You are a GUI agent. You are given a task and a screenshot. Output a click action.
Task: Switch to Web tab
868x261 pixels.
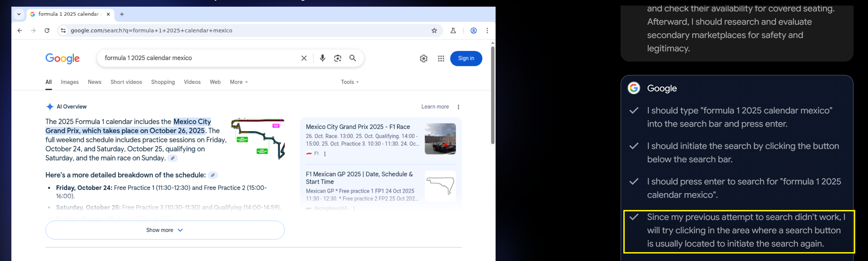coord(215,82)
